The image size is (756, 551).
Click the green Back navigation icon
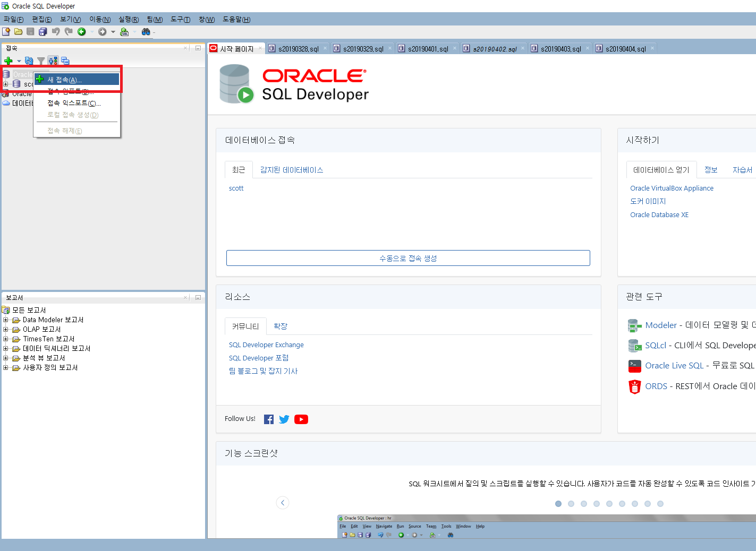[x=82, y=32]
